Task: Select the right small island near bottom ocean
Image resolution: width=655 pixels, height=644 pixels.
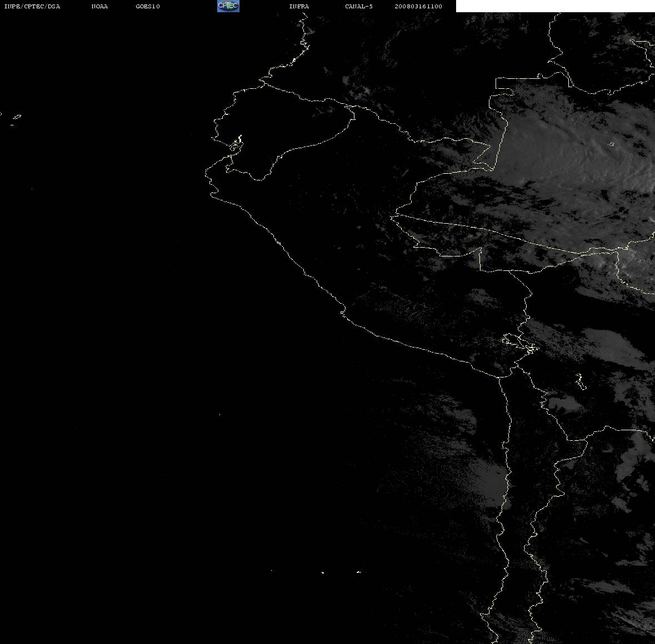Action: coord(359,572)
